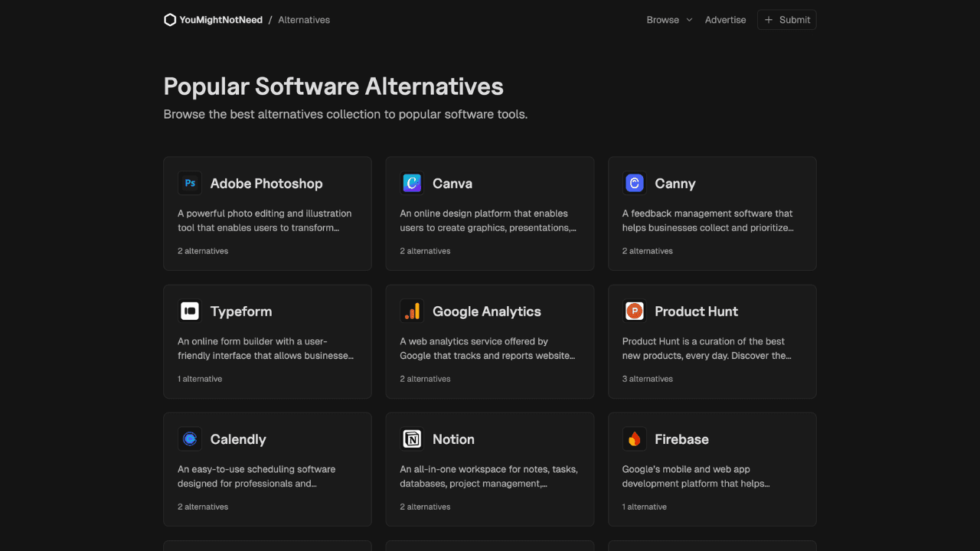This screenshot has width=980, height=551.
Task: Select the Alternatives breadcrumb item
Action: coord(304,20)
